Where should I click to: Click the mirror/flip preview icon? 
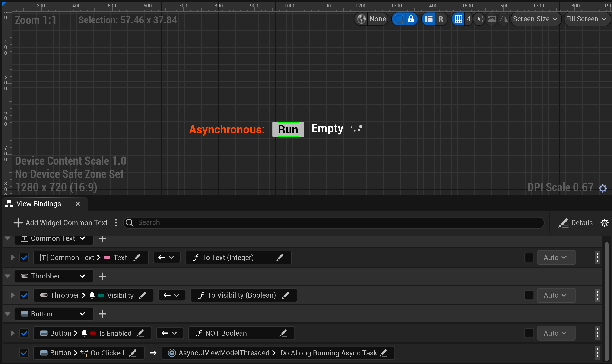point(504,19)
